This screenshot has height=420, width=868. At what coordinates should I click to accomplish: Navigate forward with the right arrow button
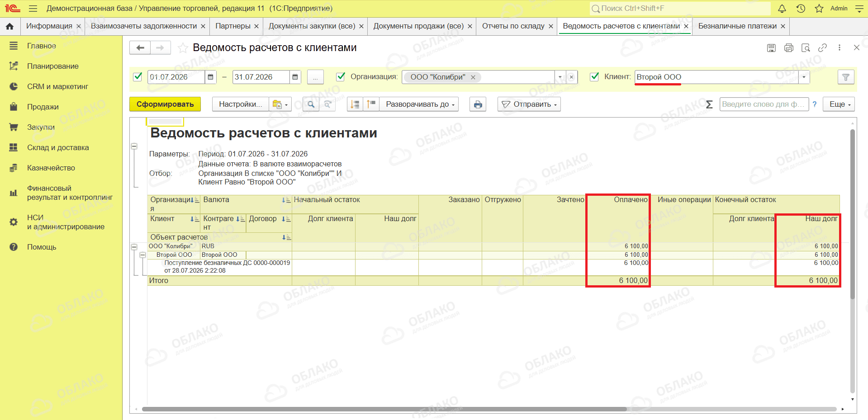pos(160,47)
